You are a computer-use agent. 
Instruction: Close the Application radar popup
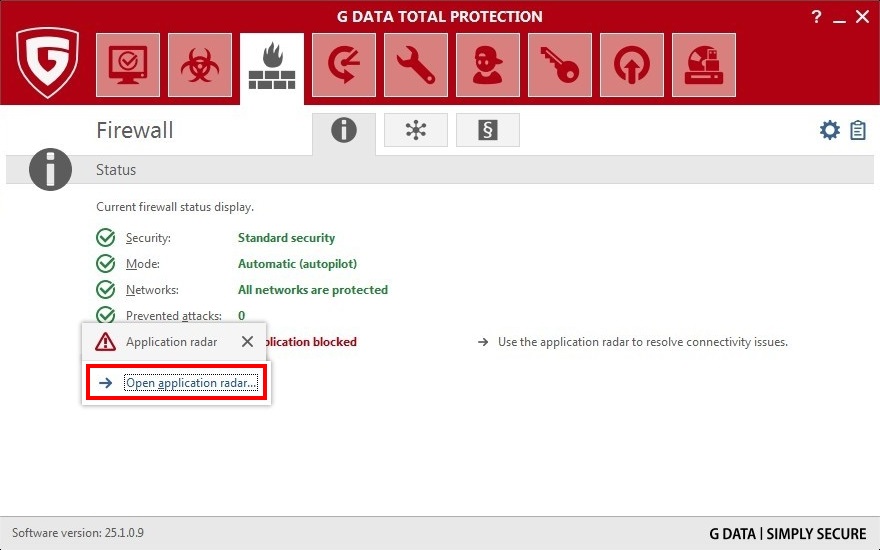click(x=247, y=341)
